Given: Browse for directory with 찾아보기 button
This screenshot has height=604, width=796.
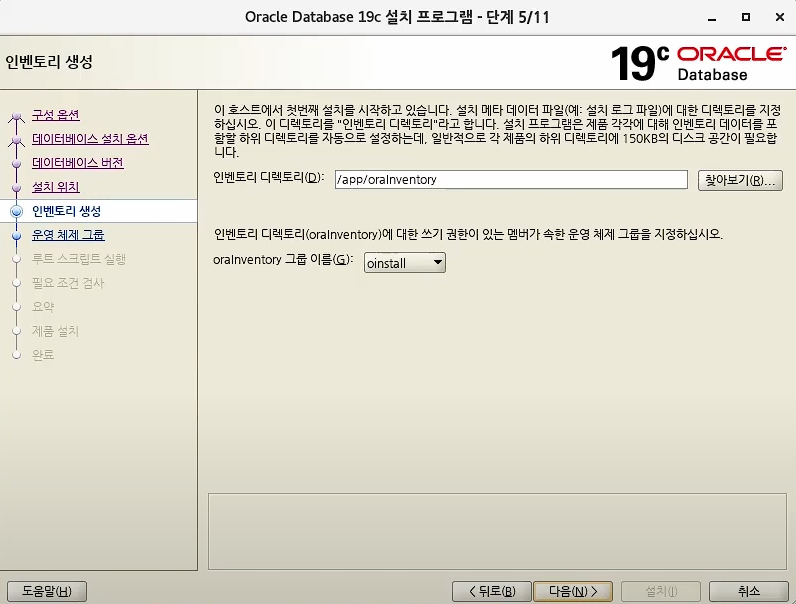Looking at the screenshot, I should coord(740,180).
